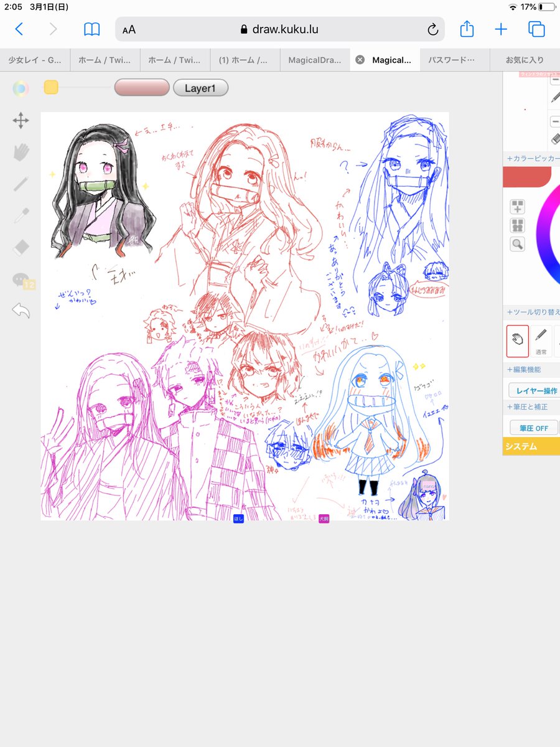The width and height of the screenshot is (560, 747).
Task: Select the move (four-arrow) tool
Action: 21,121
